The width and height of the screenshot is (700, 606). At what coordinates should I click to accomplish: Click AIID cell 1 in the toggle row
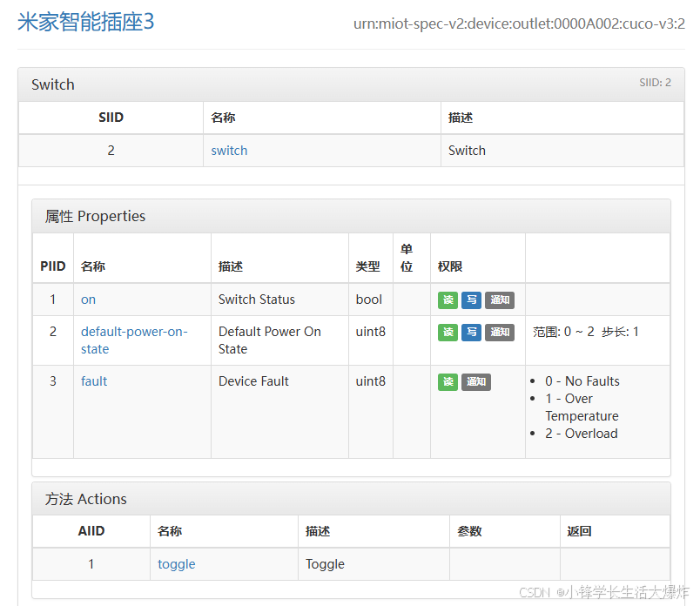tap(91, 564)
